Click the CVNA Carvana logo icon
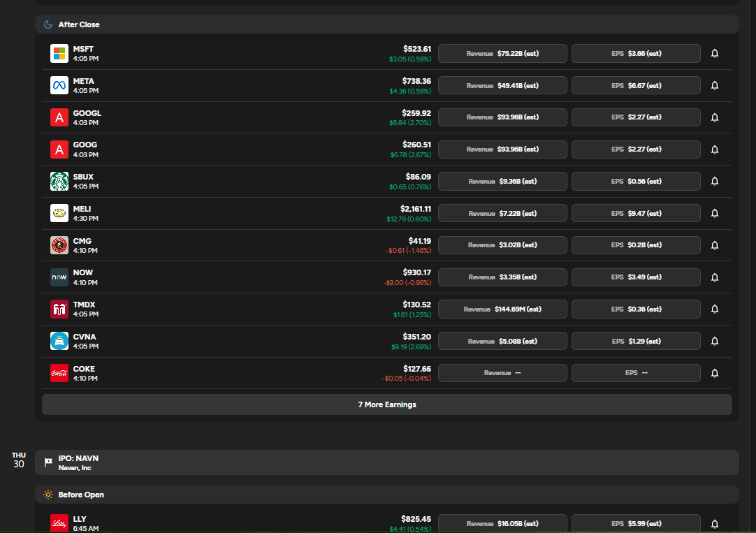This screenshot has height=533, width=756. point(59,341)
